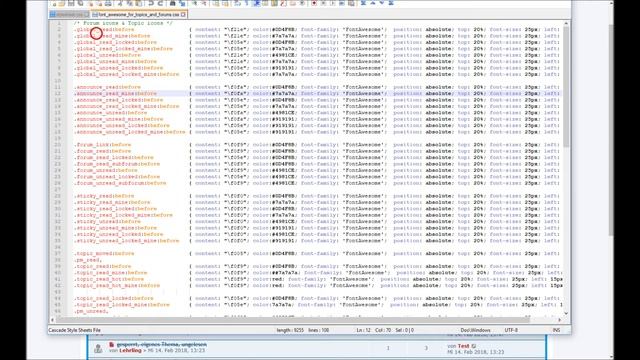Click the editor scroll-up arrow
640x360 pixels.
566,23
